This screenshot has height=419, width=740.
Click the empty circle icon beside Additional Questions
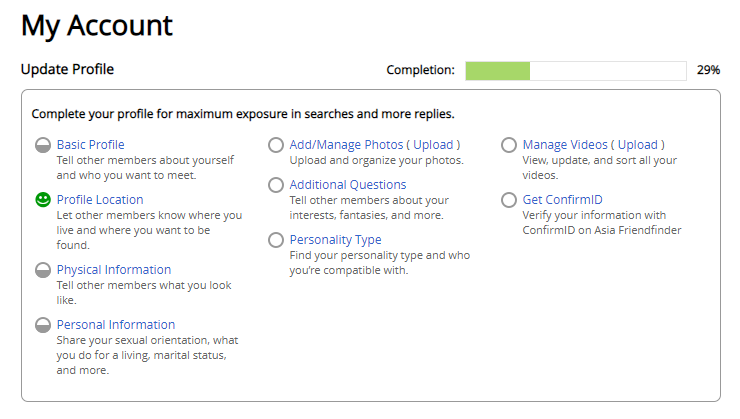[276, 184]
